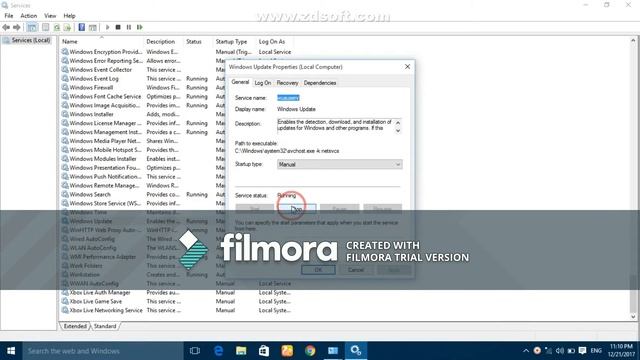Click the Search the web and Windows box
Viewport: 640px width, 360px height.
pyautogui.click(x=102, y=351)
